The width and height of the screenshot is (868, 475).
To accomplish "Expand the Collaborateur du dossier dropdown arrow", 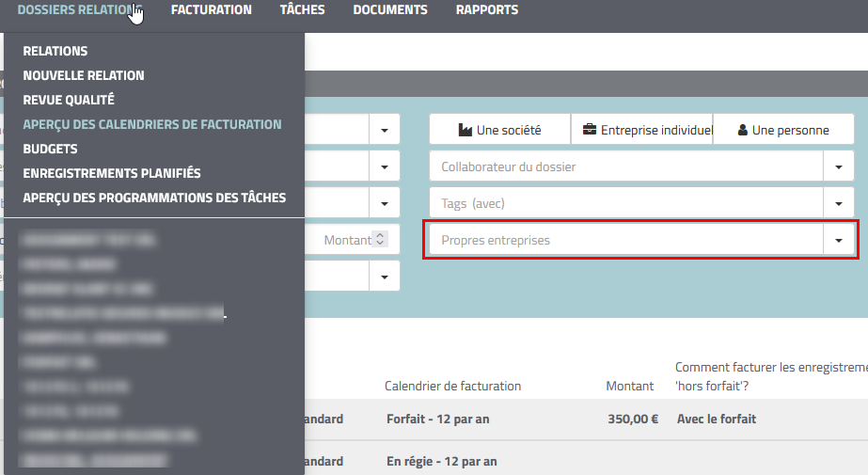I will pos(839,166).
